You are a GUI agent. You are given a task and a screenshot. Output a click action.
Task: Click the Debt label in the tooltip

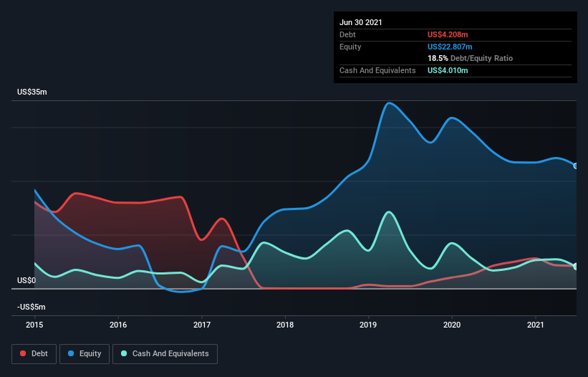click(347, 34)
